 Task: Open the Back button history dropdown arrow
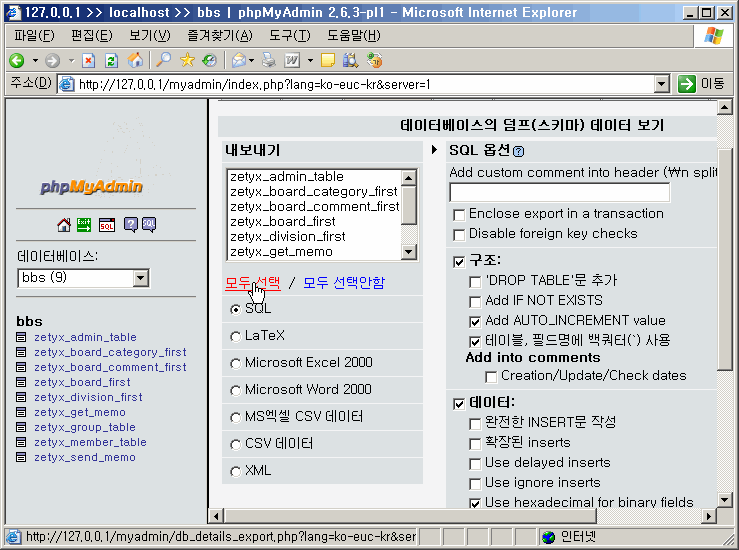35,60
